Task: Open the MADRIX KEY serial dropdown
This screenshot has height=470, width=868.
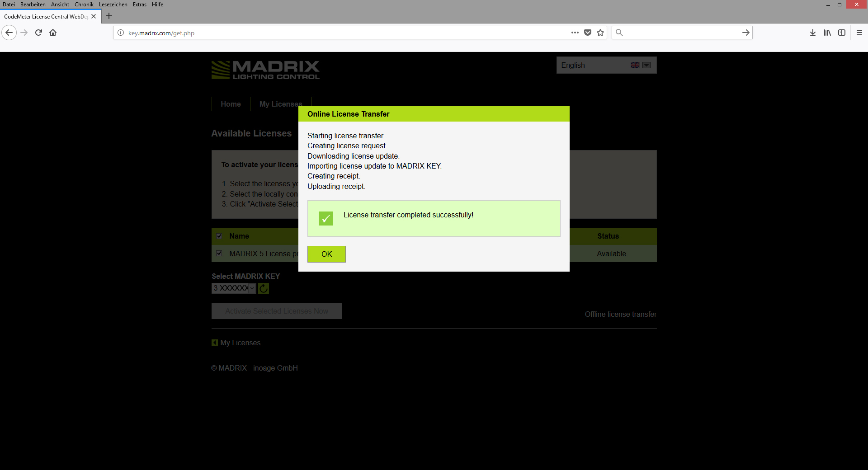Action: coord(234,288)
